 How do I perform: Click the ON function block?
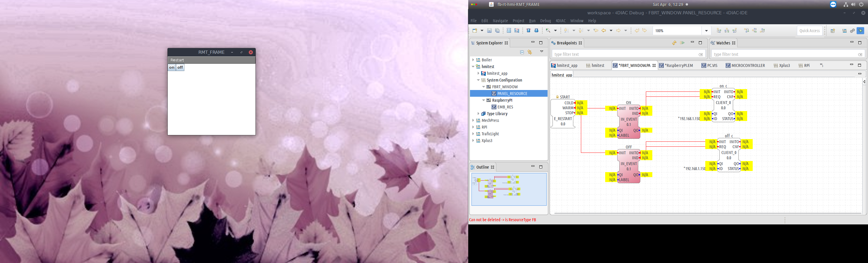pos(629,121)
